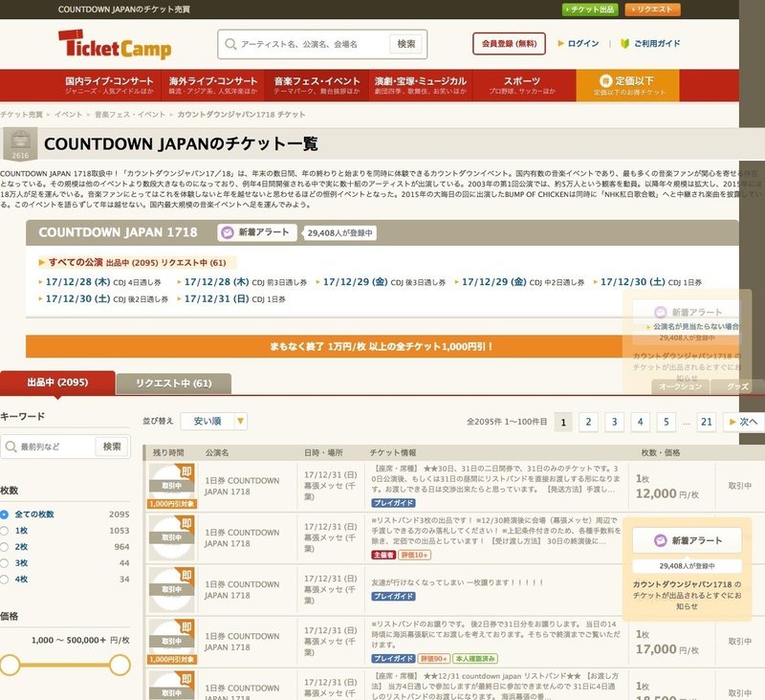Click the 評価10+ tag on the second ticket
This screenshot has width=765, height=700.
415,555
